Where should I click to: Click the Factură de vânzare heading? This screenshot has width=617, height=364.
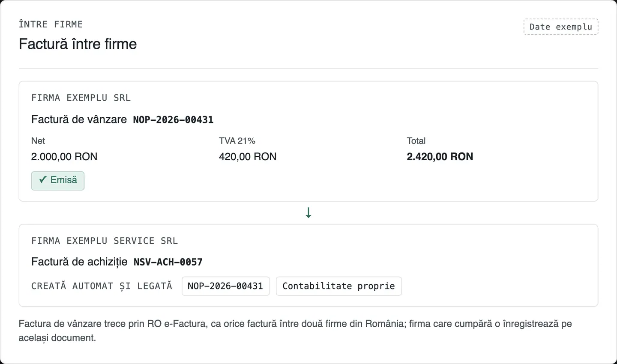click(79, 119)
